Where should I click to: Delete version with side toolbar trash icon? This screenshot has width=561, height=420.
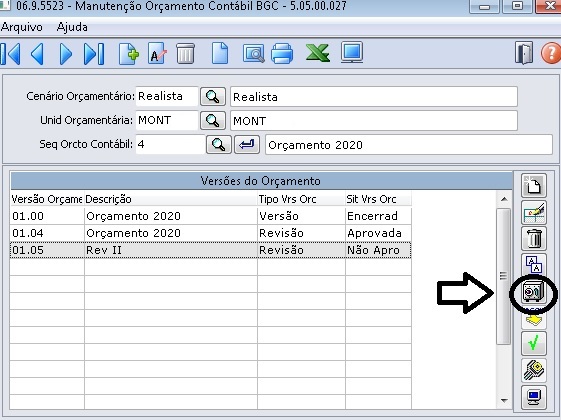click(x=533, y=238)
